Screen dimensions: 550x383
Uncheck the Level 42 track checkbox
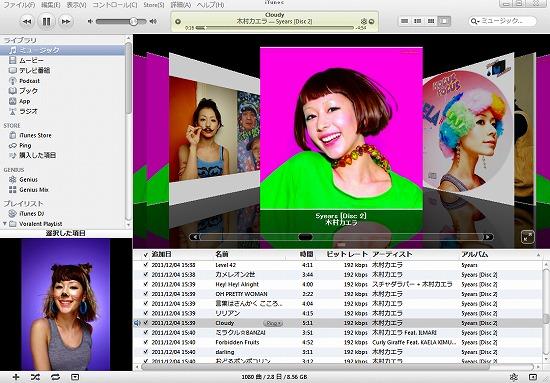pyautogui.click(x=146, y=265)
